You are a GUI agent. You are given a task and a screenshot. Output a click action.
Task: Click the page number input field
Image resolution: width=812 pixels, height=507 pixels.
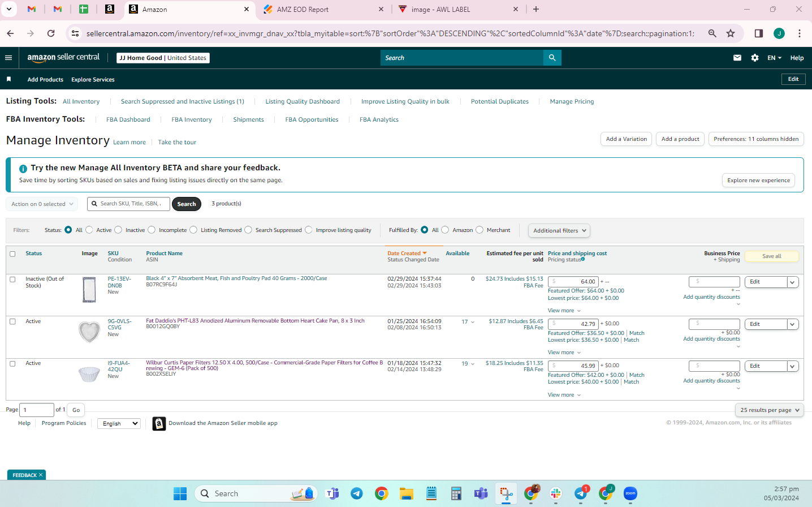point(37,410)
